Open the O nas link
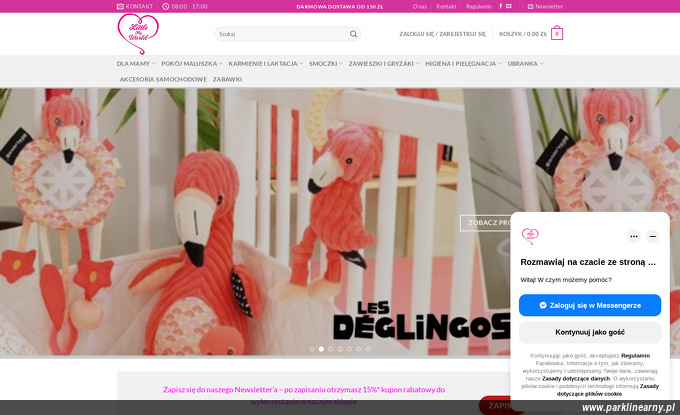680x415 pixels. [x=420, y=7]
